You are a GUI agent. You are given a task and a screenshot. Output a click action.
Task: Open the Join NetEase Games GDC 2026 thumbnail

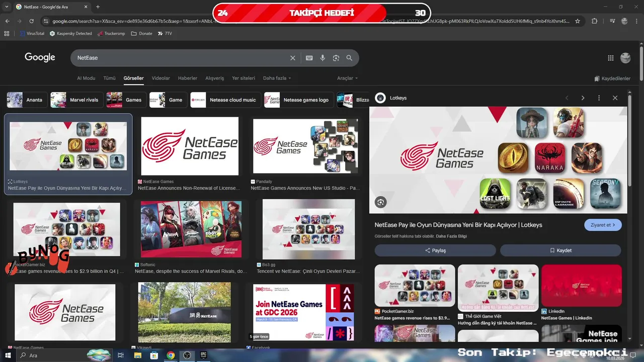[x=303, y=313]
